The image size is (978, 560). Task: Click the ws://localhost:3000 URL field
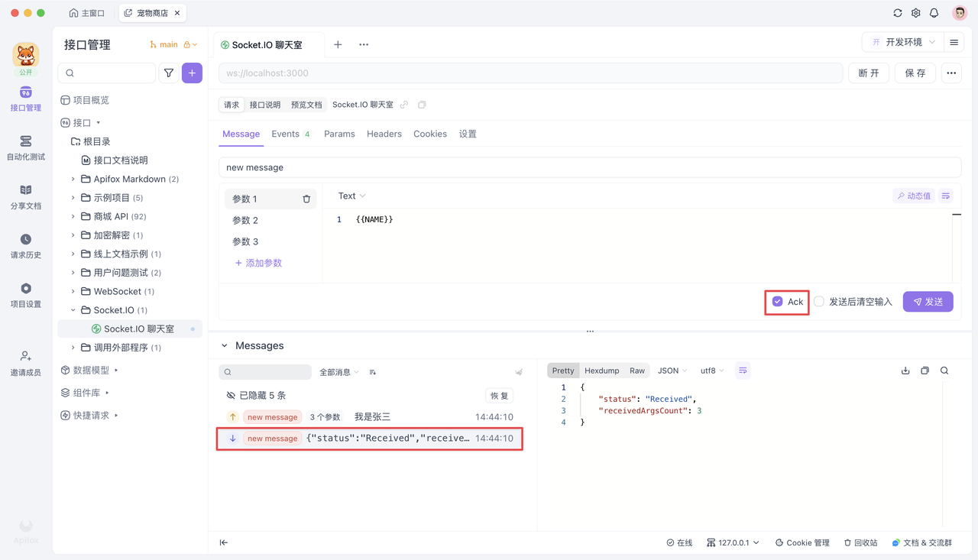point(531,73)
